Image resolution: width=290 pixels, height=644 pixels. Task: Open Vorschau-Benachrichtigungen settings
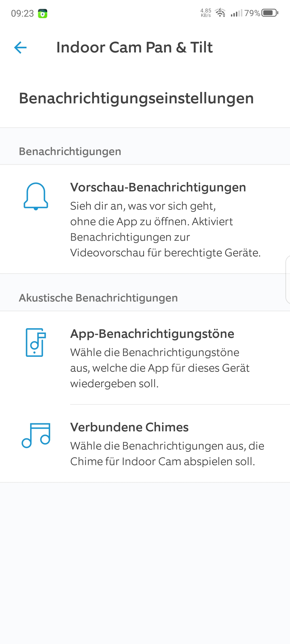(x=158, y=187)
